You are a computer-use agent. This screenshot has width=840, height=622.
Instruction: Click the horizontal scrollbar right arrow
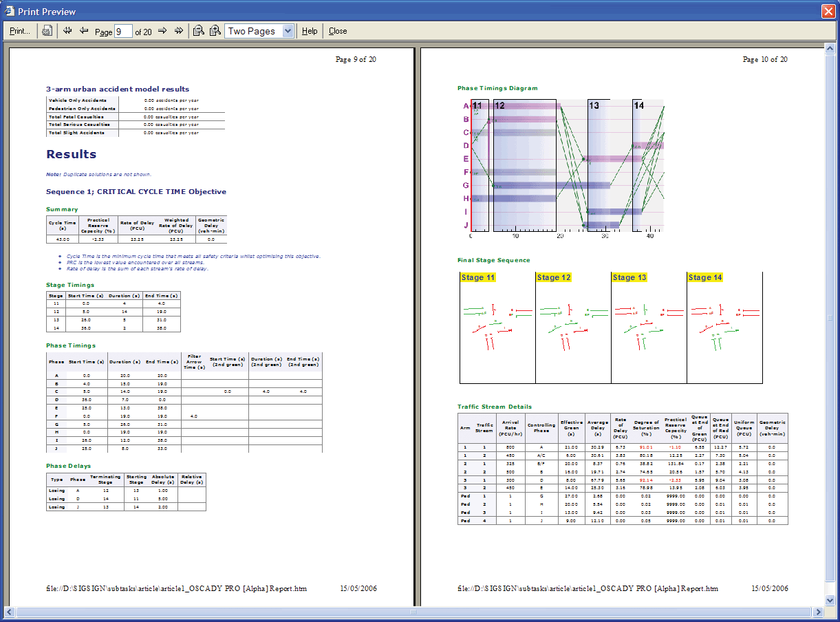click(x=819, y=612)
